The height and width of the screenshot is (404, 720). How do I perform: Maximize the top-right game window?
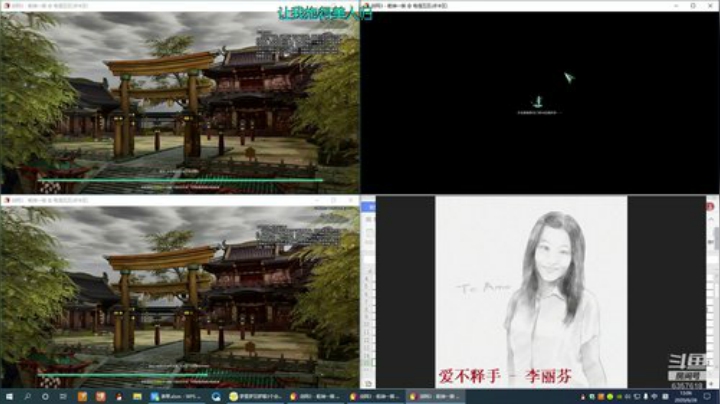(x=693, y=6)
